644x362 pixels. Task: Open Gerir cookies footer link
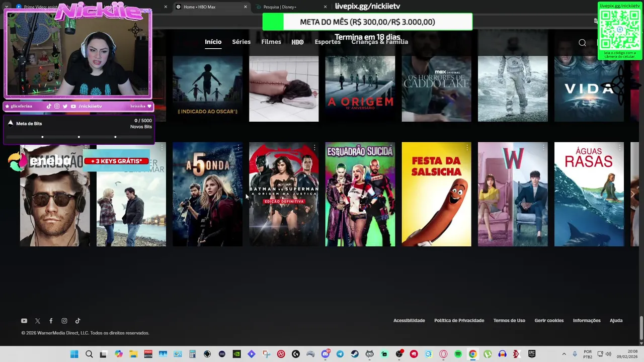tap(549, 320)
